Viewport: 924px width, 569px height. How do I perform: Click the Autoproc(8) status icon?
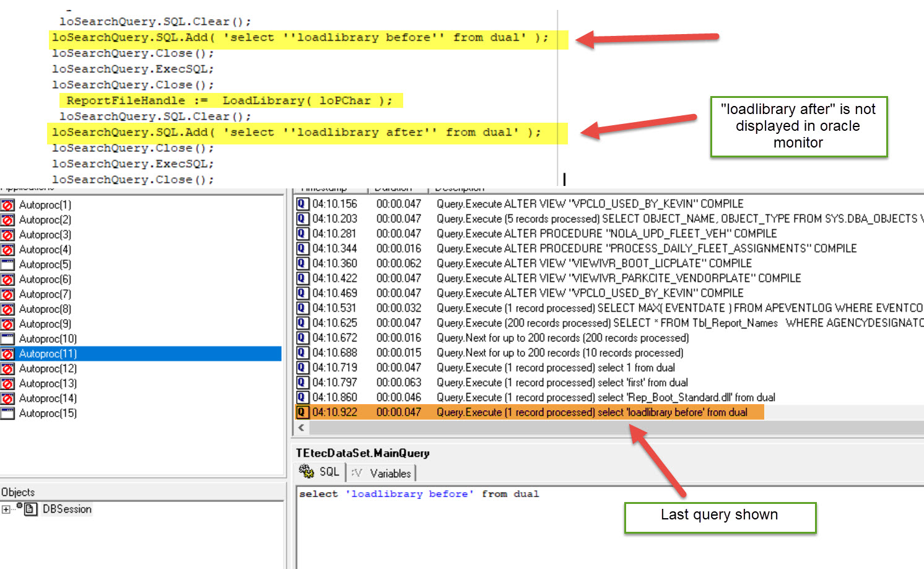7,309
